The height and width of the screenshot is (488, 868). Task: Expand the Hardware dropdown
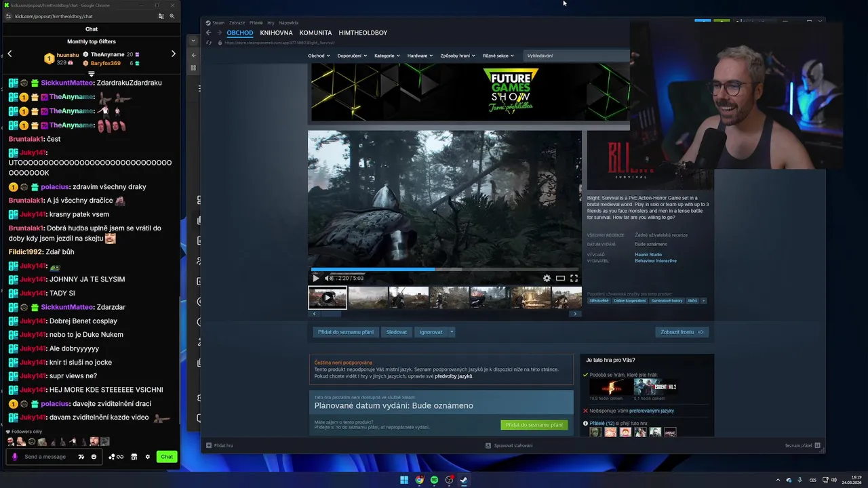click(x=420, y=56)
